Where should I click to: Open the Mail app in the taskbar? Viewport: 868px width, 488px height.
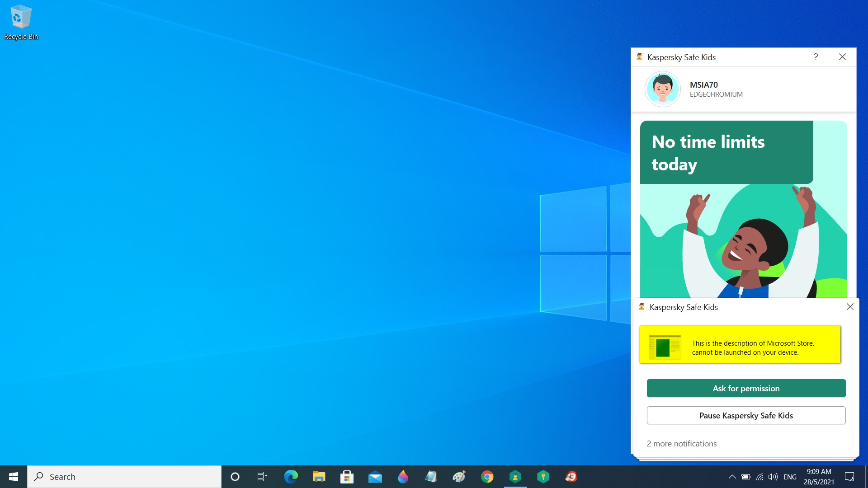[375, 477]
